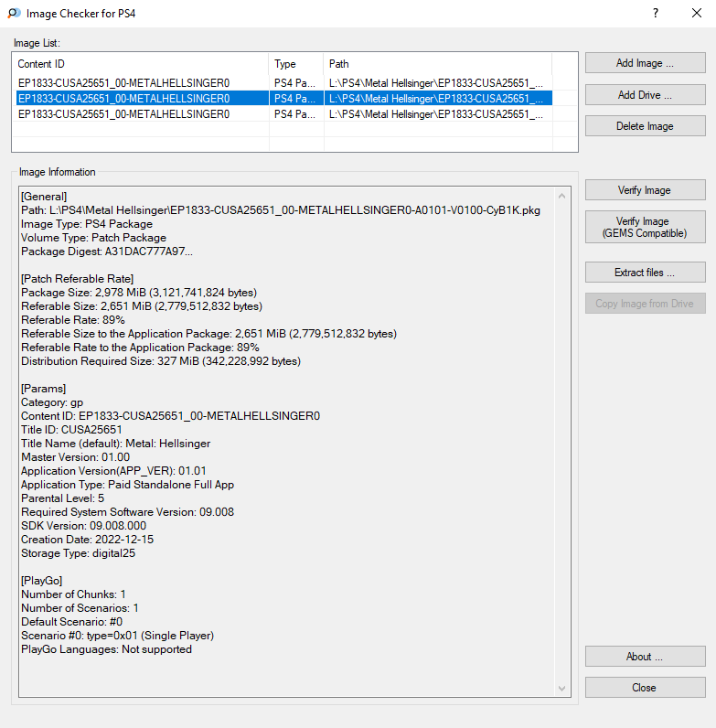Click the Number of Chunks: 1 line
The height and width of the screenshot is (728, 716).
click(73, 594)
